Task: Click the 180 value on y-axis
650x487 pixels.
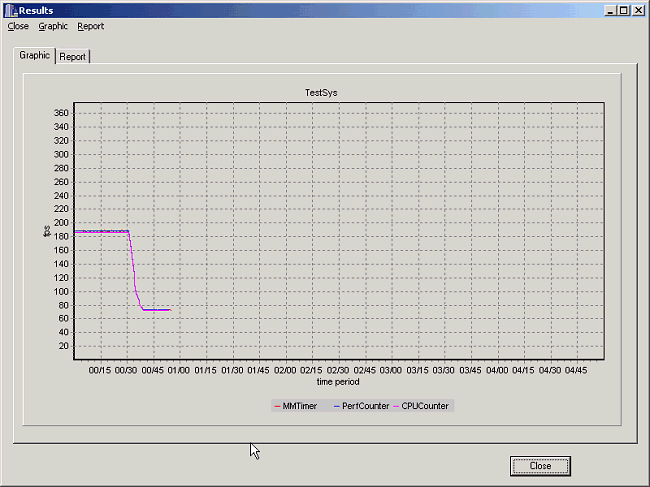Action: tap(61, 236)
